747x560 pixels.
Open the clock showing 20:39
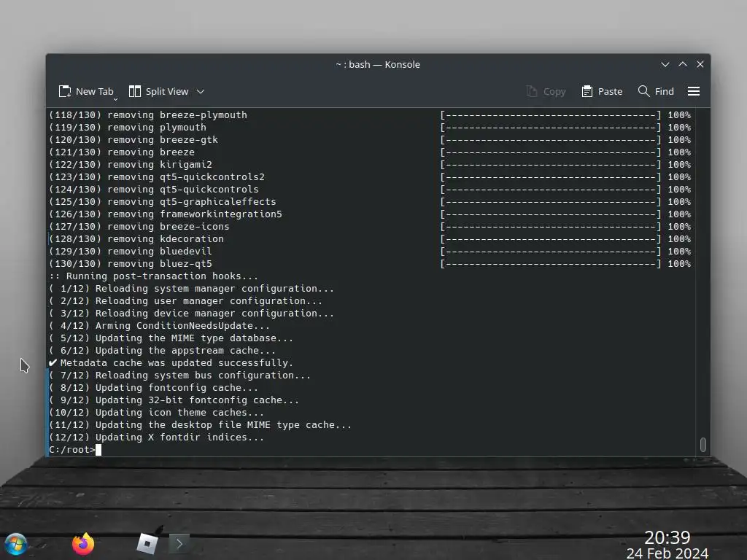pos(667,537)
